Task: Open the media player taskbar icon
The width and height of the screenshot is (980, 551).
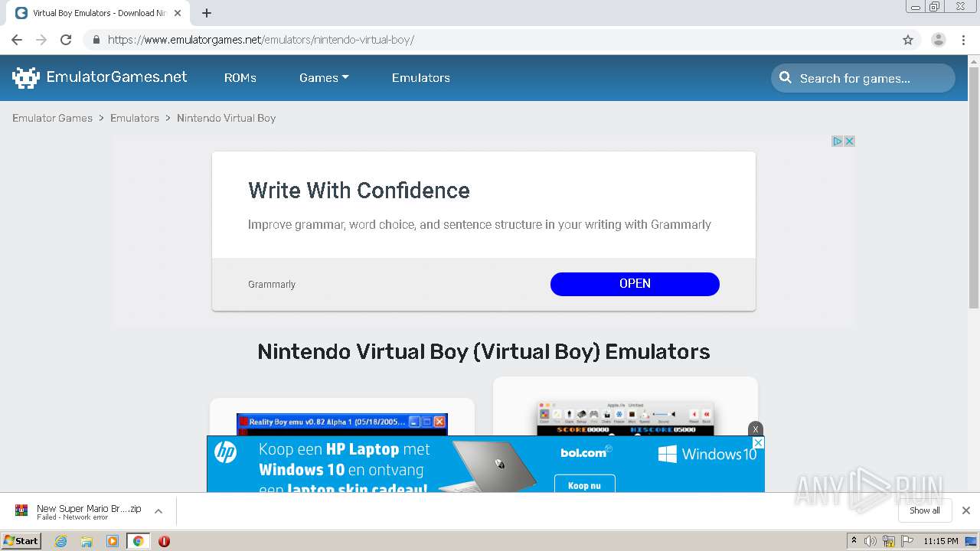Action: (113, 541)
